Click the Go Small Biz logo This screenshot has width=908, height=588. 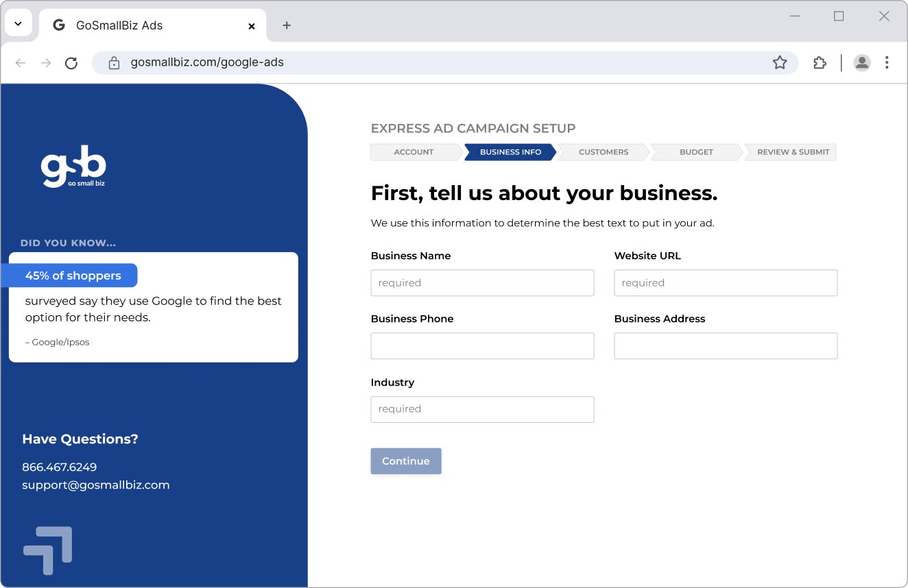73,167
